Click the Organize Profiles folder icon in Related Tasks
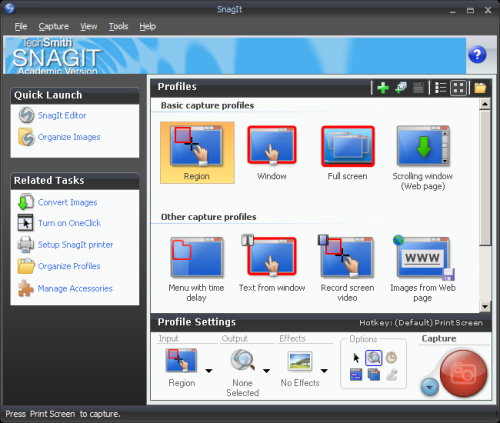The height and width of the screenshot is (423, 500). [26, 266]
